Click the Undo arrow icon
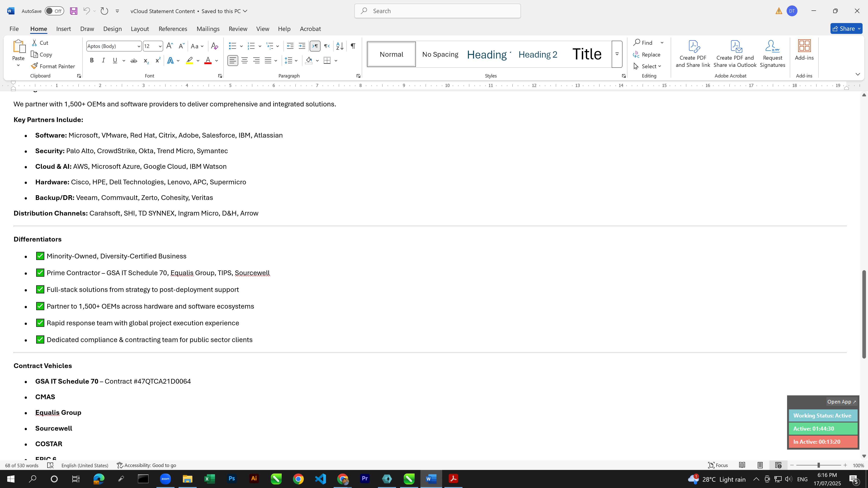Viewport: 868px width, 488px height. pos(86,11)
